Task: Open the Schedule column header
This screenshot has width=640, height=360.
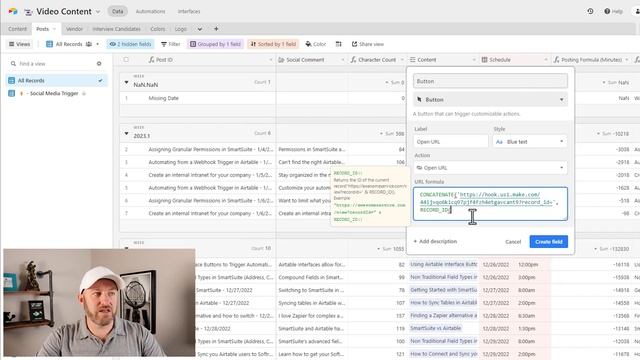Action: tap(515, 60)
